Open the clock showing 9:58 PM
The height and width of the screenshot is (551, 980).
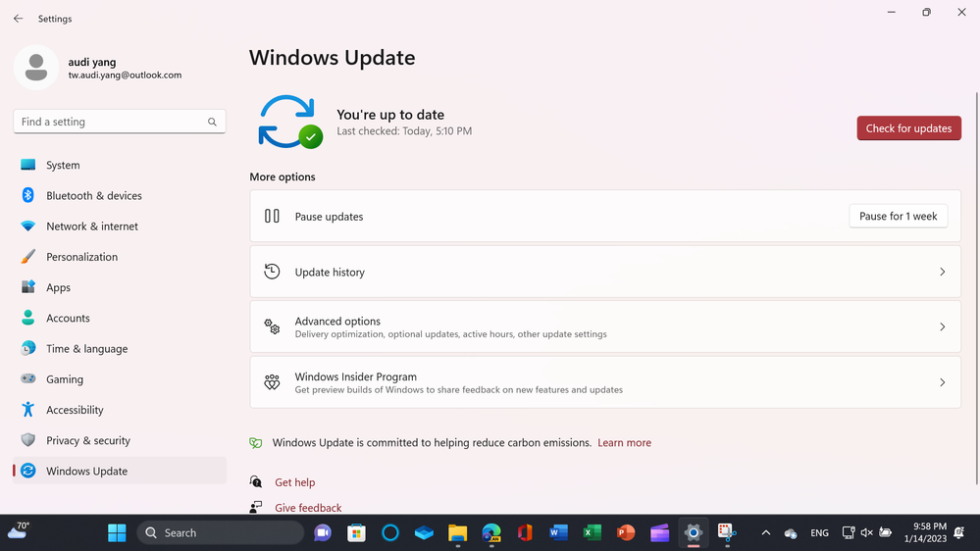point(926,533)
